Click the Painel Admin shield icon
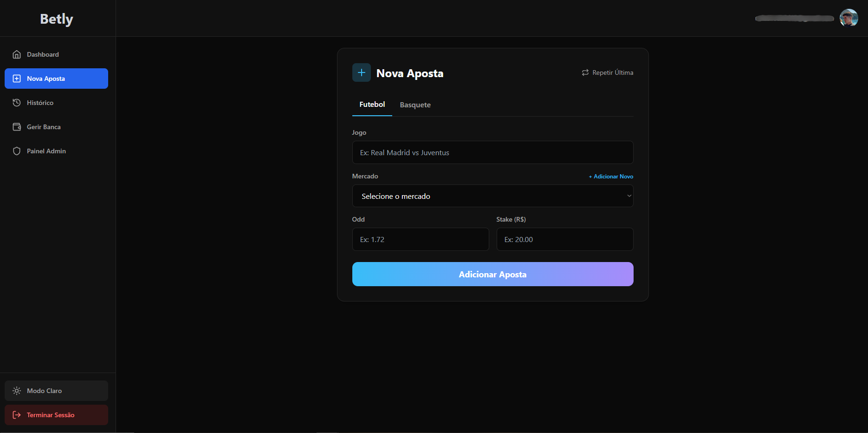Image resolution: width=868 pixels, height=433 pixels. coord(17,151)
